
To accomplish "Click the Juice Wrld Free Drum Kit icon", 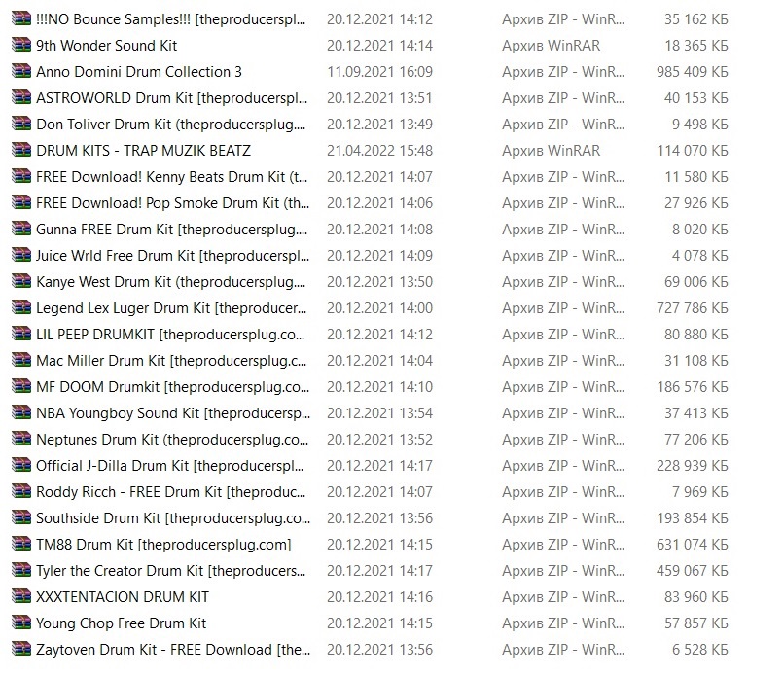I will pyautogui.click(x=21, y=255).
